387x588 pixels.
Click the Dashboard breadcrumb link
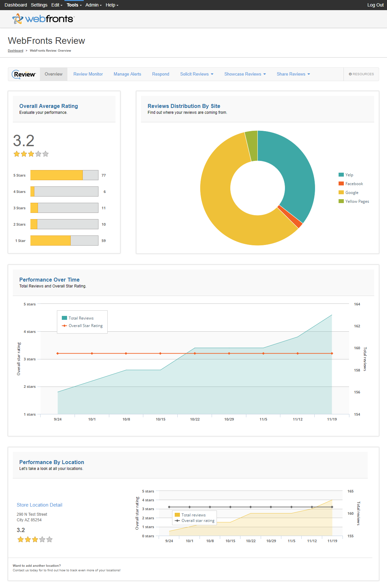tap(15, 51)
